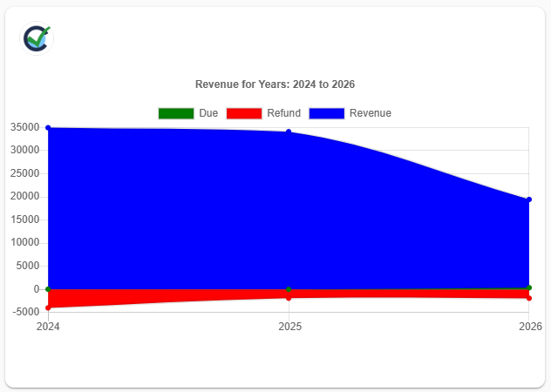Viewport: 551px width, 392px height.
Task: Select the 2025 Refund data point
Action: [289, 298]
